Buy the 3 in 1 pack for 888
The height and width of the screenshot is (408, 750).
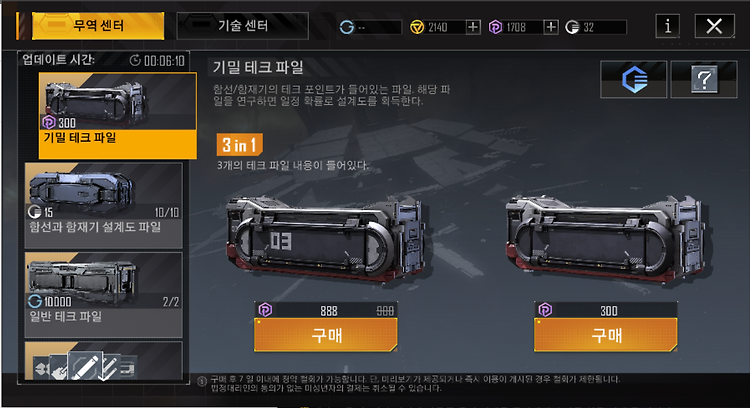325,335
